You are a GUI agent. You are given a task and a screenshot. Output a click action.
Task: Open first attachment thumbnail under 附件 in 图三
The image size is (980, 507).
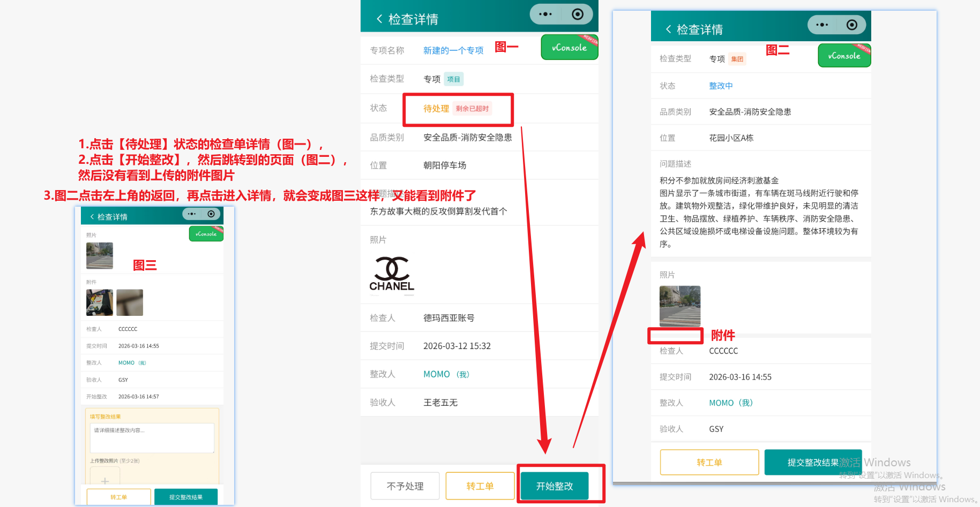coord(100,302)
